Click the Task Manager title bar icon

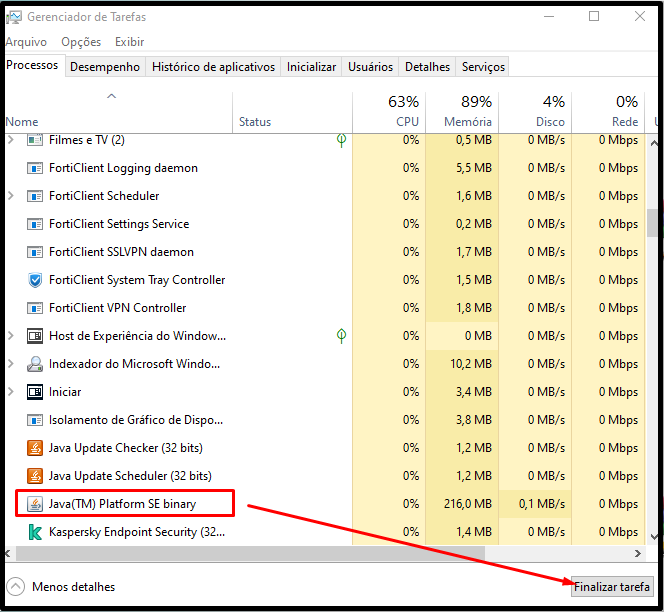click(14, 17)
